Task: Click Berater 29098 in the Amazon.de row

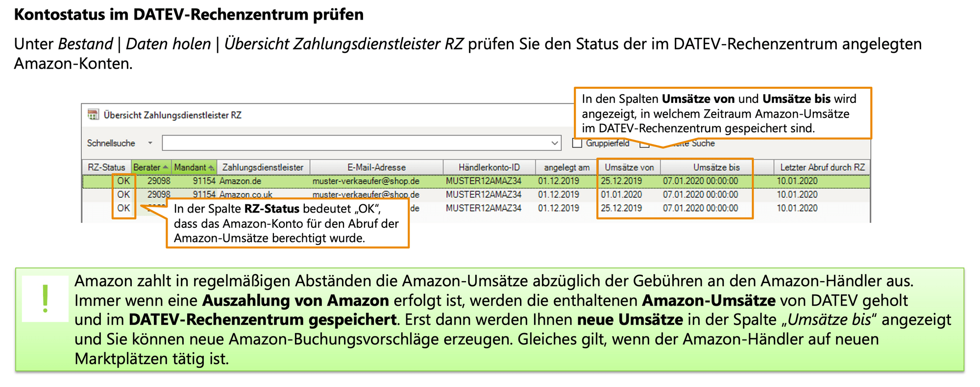Action: click(x=159, y=181)
